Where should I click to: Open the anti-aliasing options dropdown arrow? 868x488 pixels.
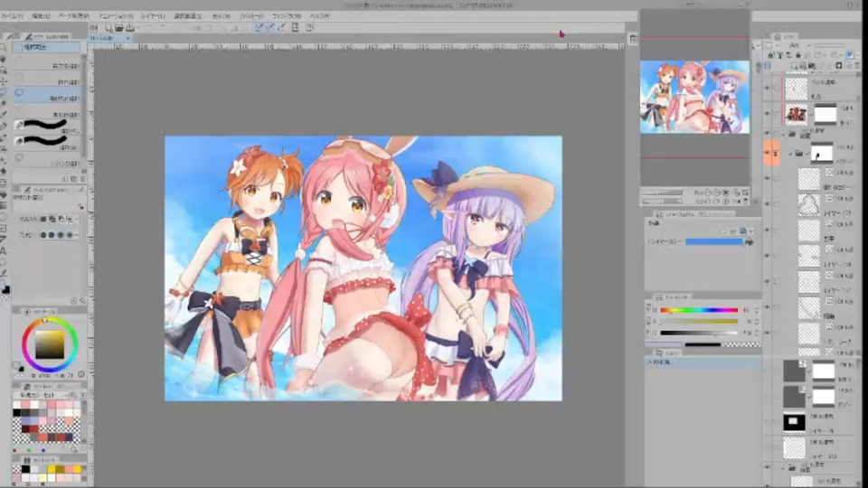coord(77,235)
